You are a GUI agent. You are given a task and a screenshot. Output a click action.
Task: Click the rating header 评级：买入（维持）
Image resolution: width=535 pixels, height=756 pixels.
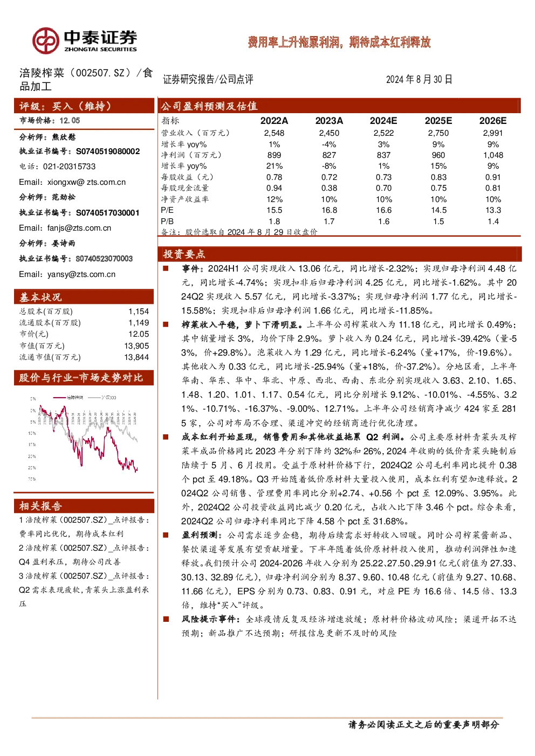(x=84, y=106)
